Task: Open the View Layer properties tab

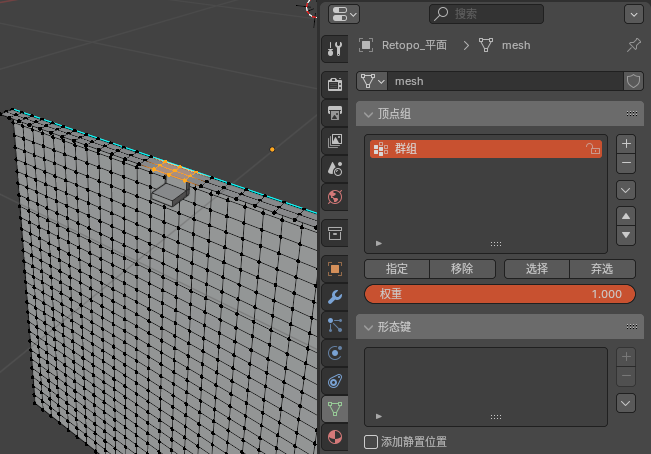Action: tap(335, 141)
